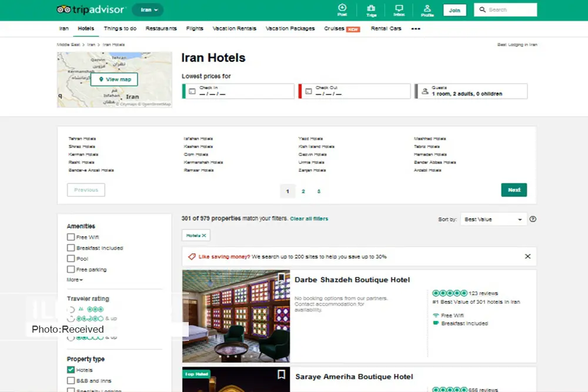
Task: Open the Check Out date field
Action: click(x=355, y=91)
